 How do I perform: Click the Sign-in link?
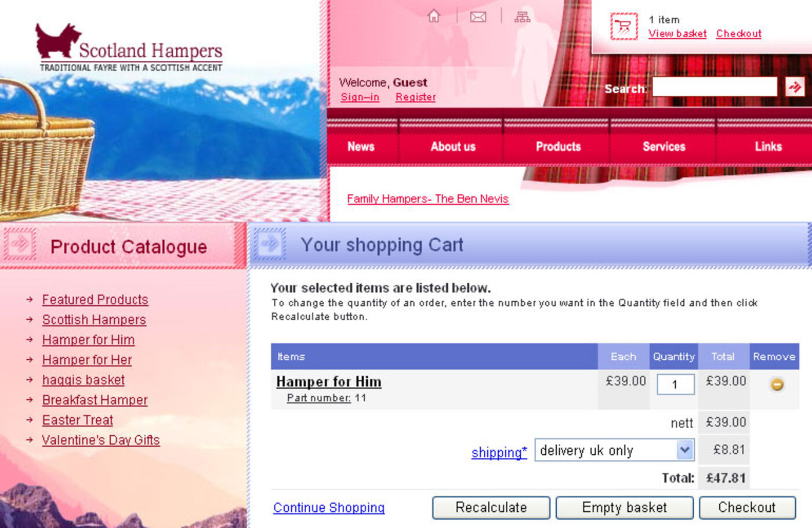tap(360, 97)
